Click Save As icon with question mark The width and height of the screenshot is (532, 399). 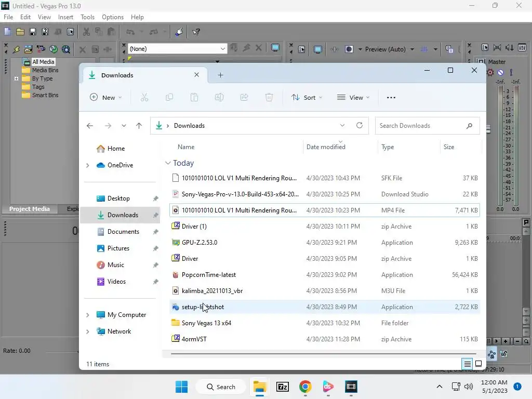[x=45, y=32]
